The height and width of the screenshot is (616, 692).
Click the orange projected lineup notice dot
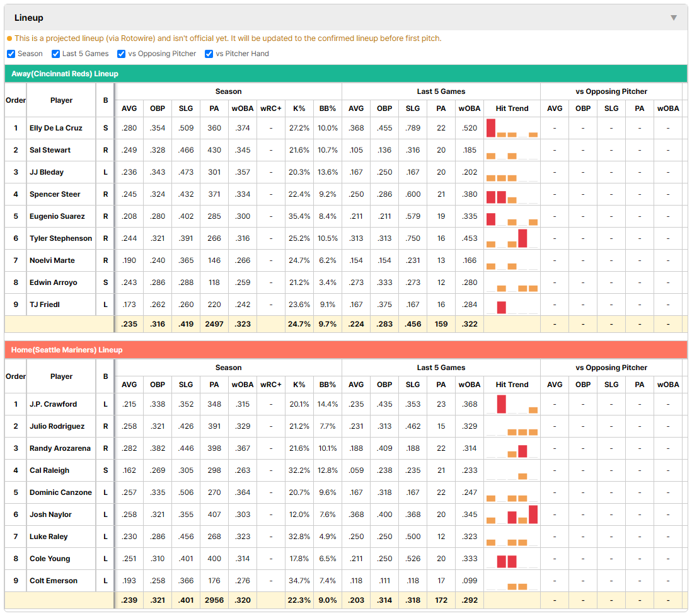point(9,38)
